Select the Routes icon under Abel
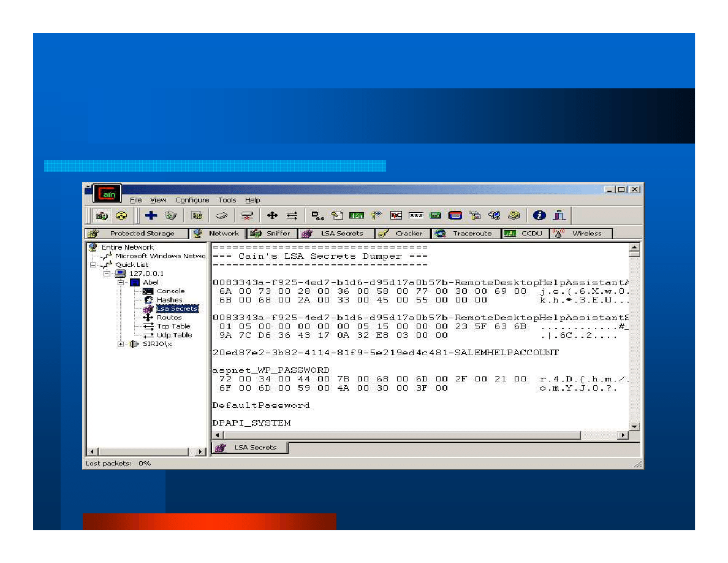This screenshot has height=563, width=728. [148, 318]
